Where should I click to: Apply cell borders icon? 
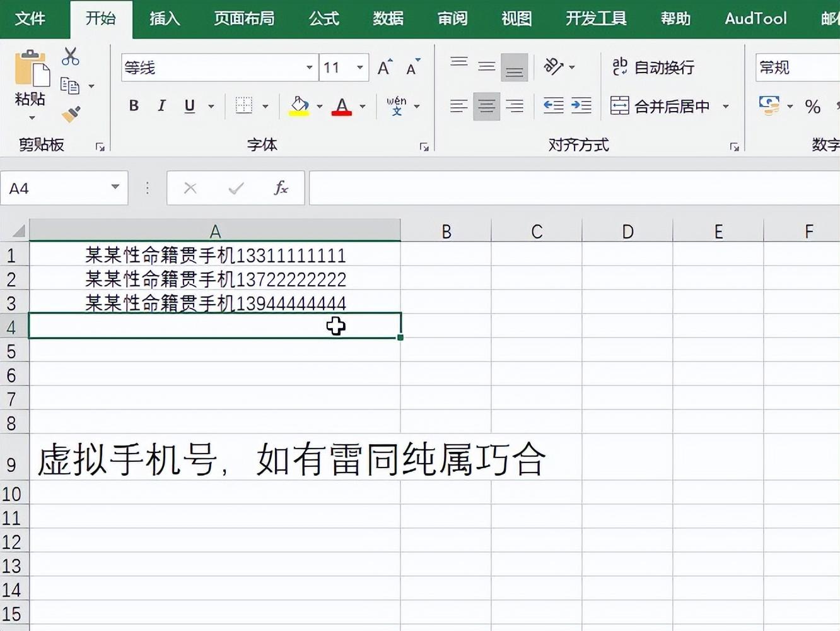point(243,106)
